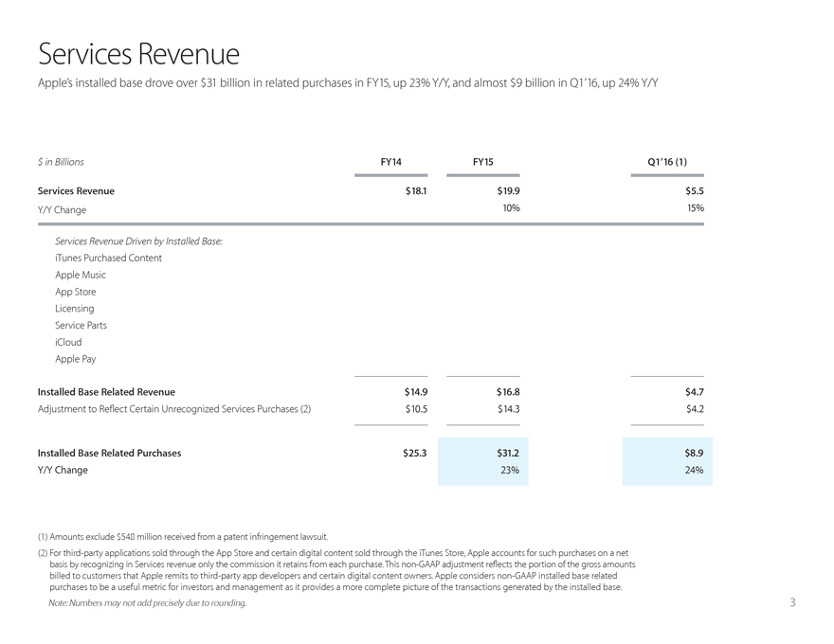Click the $18.1 Services Revenue value

(415, 190)
